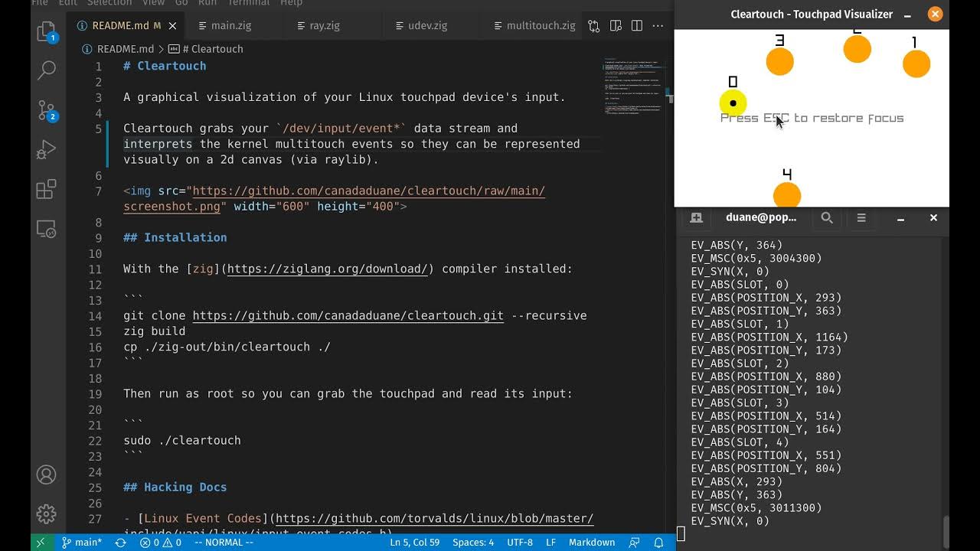Image resolution: width=980 pixels, height=551 pixels.
Task: Open the Edit menu
Action: click(x=67, y=3)
